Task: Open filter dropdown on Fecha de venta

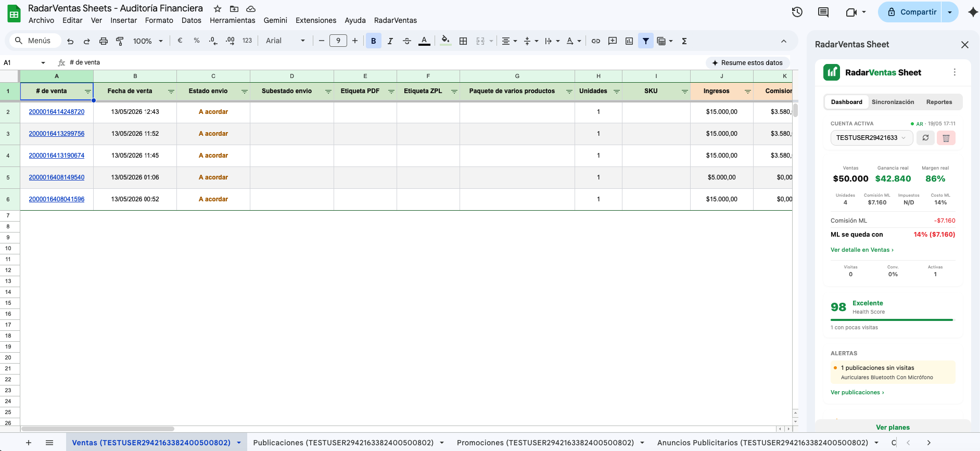Action: [x=171, y=92]
